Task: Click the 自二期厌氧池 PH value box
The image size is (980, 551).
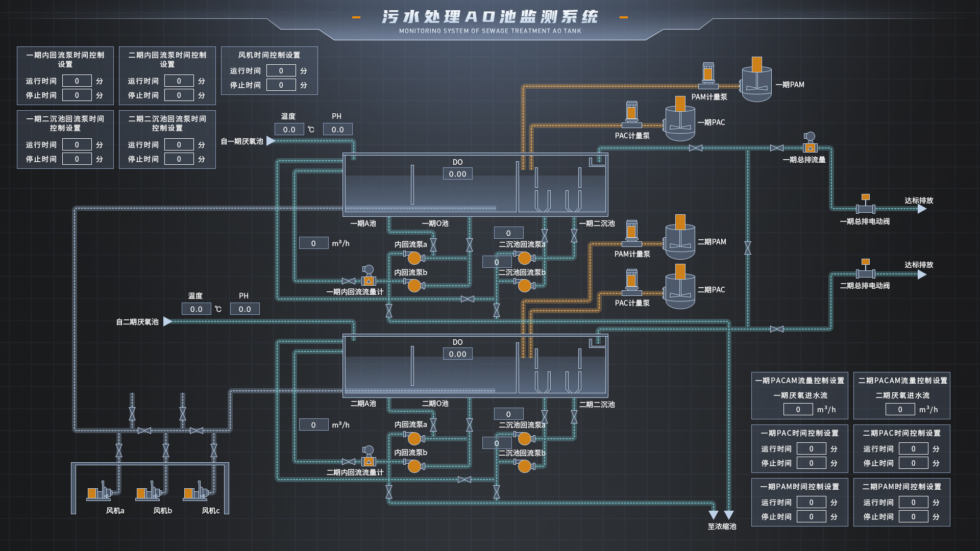Action: (x=244, y=309)
